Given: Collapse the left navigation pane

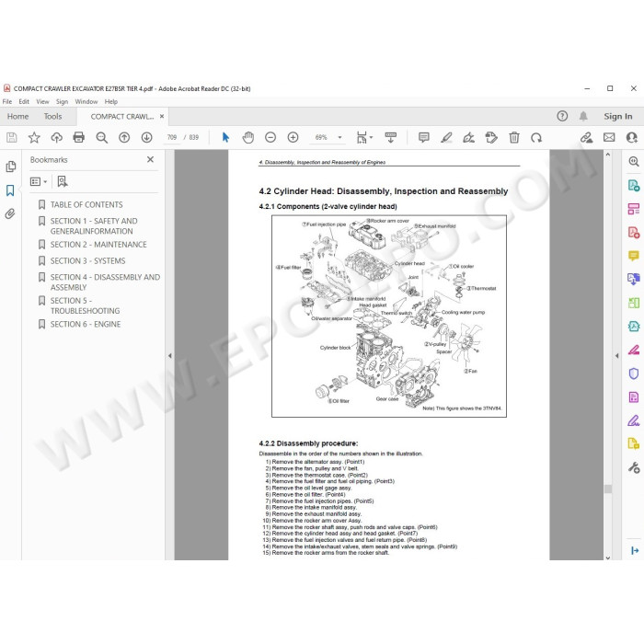Looking at the screenshot, I should tap(170, 356).
